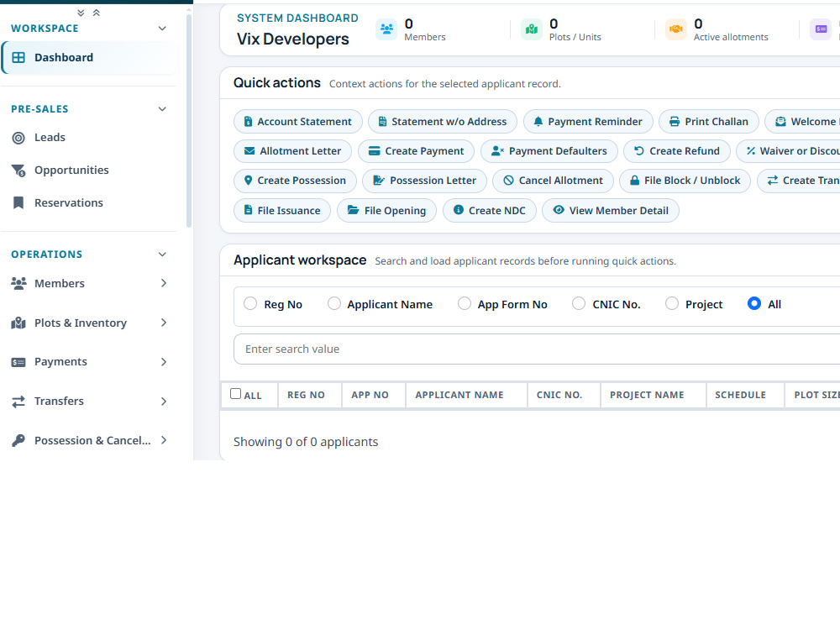Click the pin icon on Create Possession
The height and width of the screenshot is (630, 840).
pos(248,181)
